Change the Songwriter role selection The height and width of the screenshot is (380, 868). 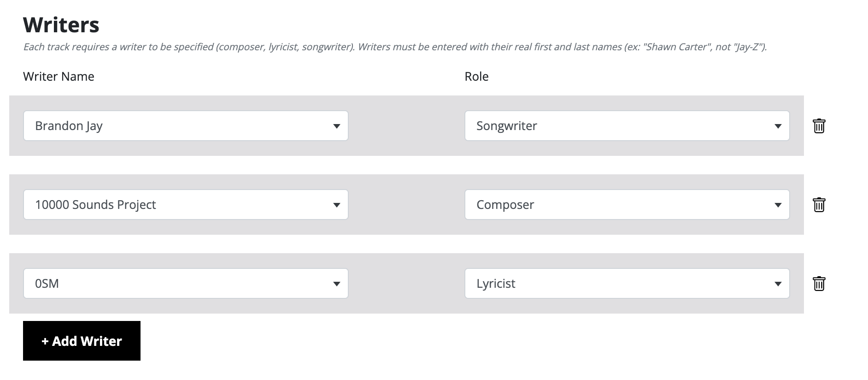(627, 126)
